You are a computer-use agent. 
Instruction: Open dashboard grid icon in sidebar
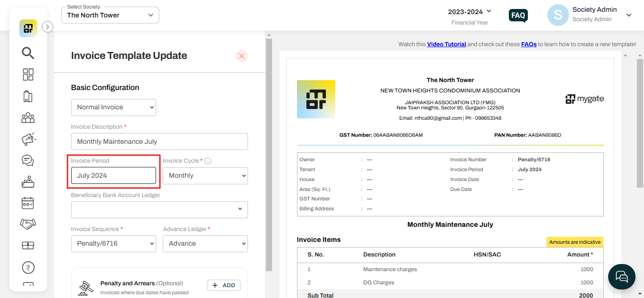[x=28, y=74]
